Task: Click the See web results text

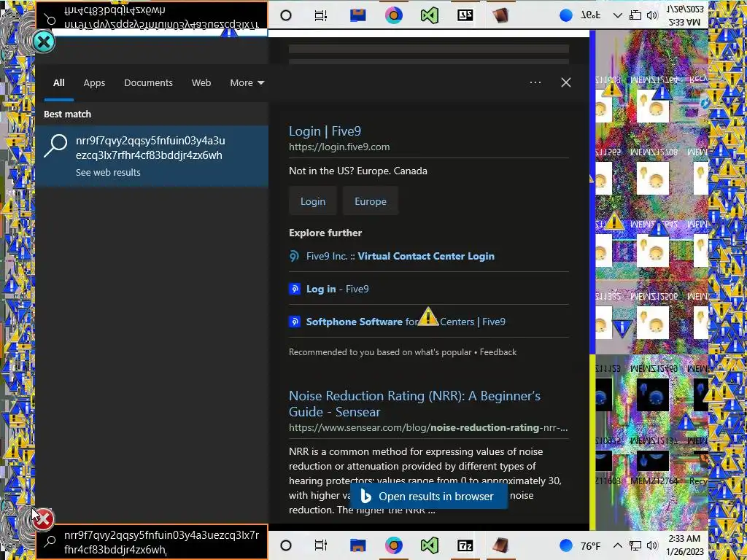Action: (108, 172)
